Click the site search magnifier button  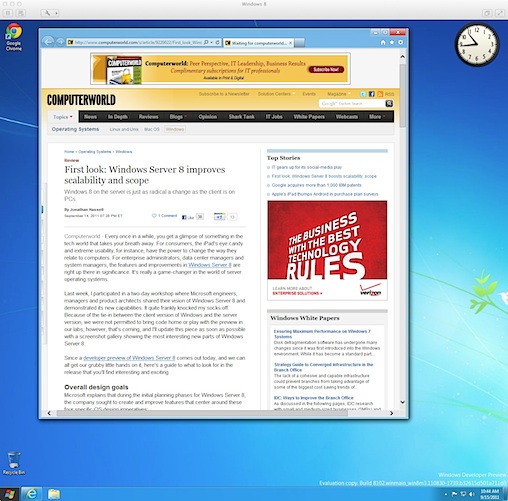(389, 104)
